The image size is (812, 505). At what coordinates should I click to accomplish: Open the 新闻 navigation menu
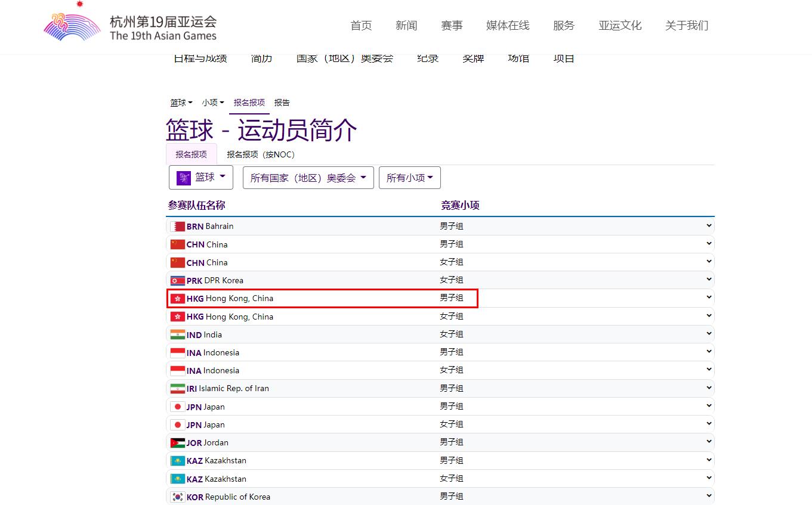coord(406,25)
